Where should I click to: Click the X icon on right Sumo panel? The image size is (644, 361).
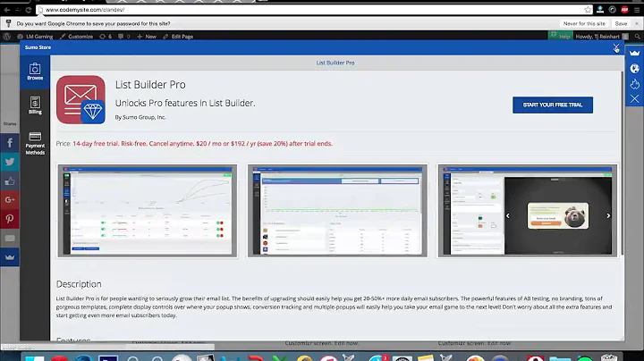point(634,99)
